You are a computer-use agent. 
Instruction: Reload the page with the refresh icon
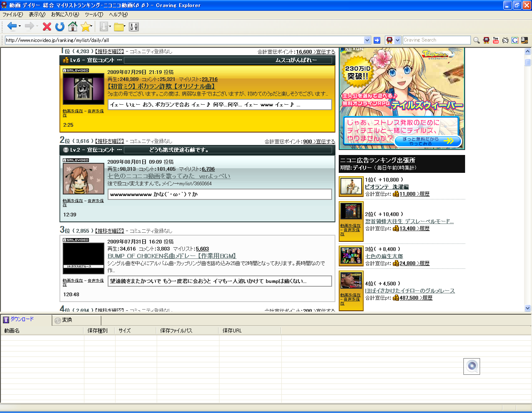pos(60,27)
